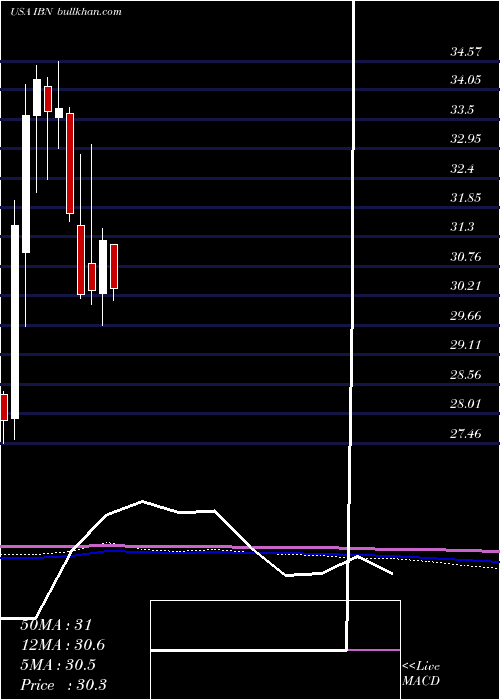
Task: Click the last red candlestick on chart
Action: coord(114,267)
